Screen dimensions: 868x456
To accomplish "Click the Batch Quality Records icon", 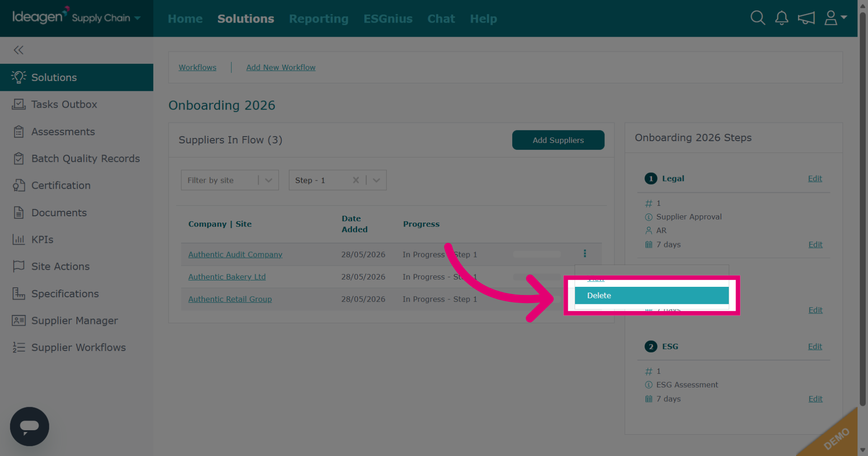I will 19,159.
